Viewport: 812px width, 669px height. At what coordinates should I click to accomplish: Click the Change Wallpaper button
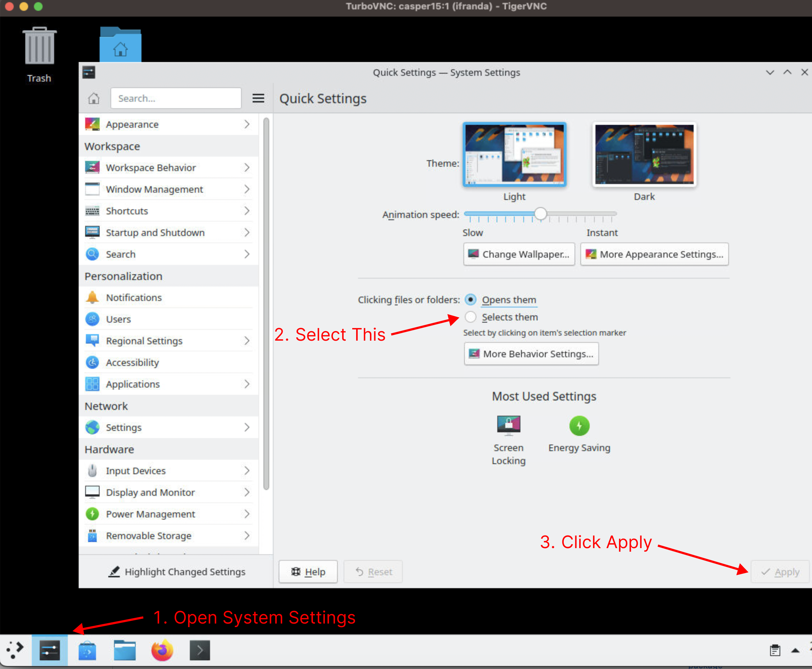click(519, 254)
